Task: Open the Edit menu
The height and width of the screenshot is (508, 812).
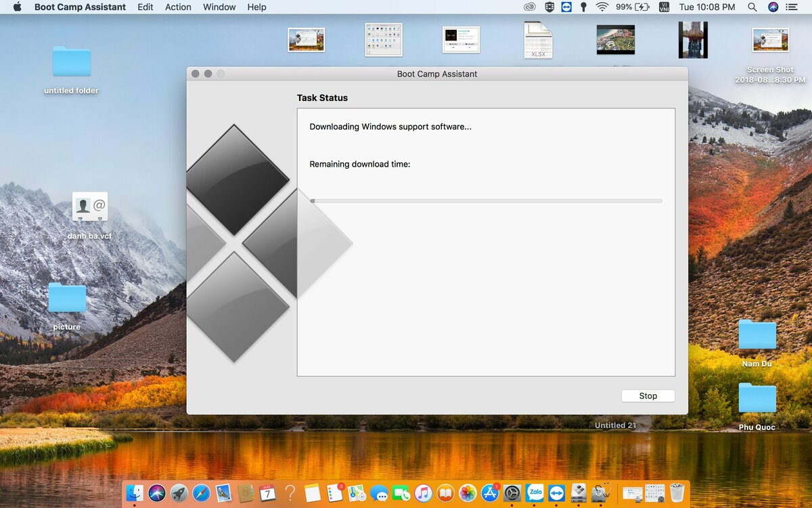Action: point(145,7)
